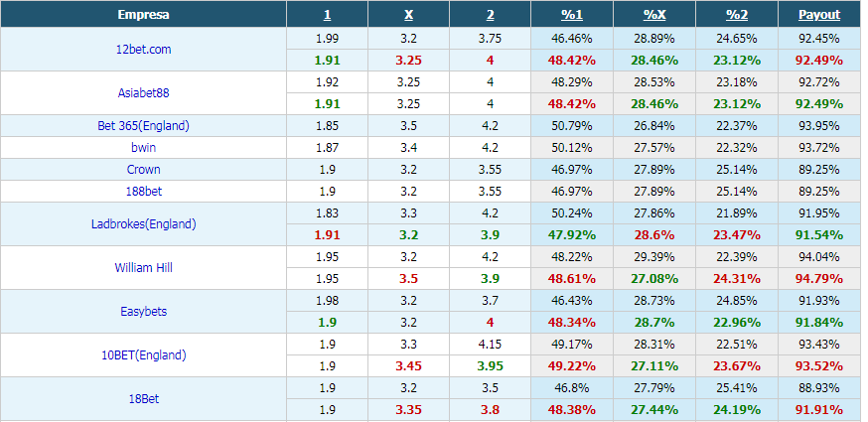Click Ladbrokes opening home odd 1.83
The height and width of the screenshot is (422, 868).
pyautogui.click(x=327, y=213)
